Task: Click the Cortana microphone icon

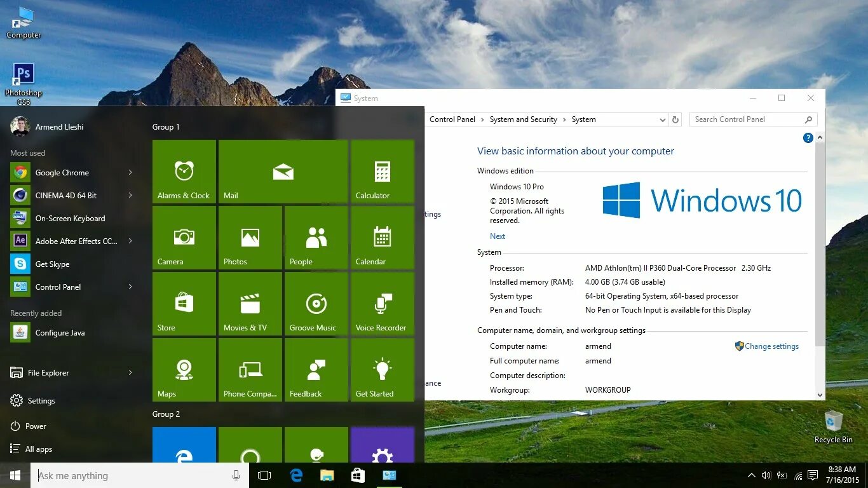Action: click(x=236, y=475)
